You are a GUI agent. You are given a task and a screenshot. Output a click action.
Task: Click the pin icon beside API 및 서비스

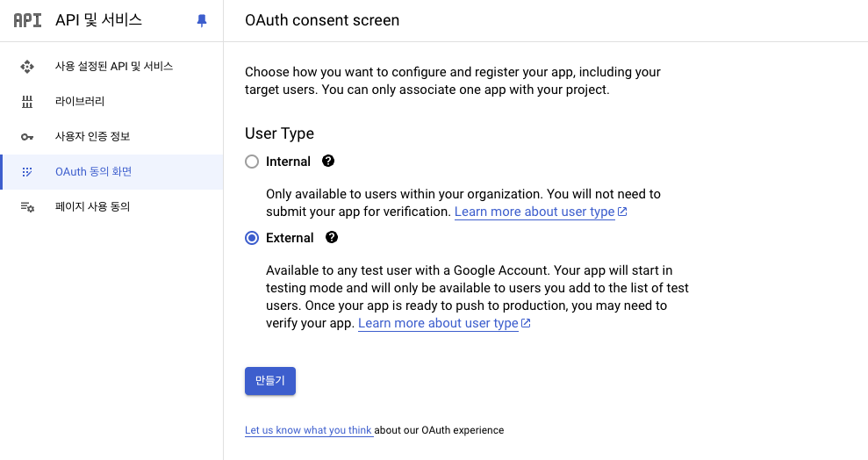pos(202,20)
